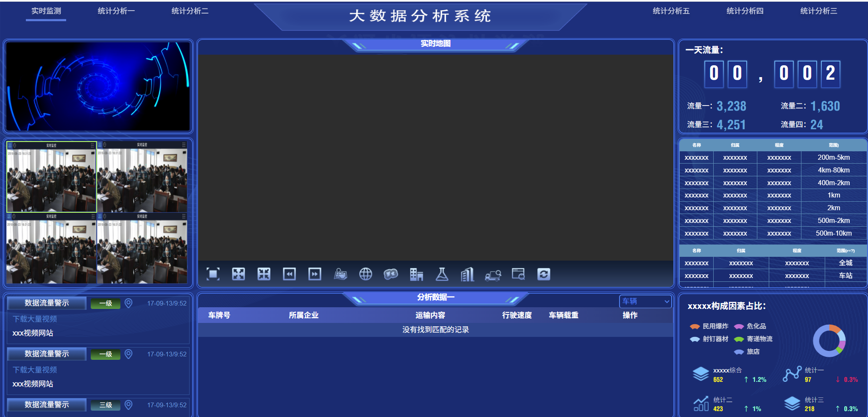Click the first 数据流量警示 alert button

click(47, 303)
